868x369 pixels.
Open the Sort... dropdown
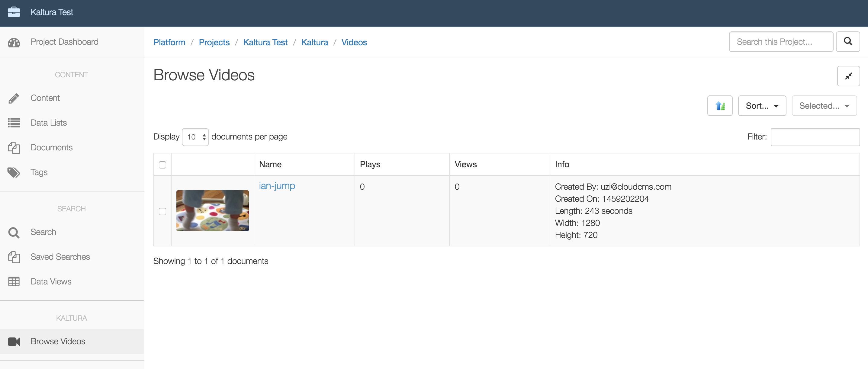tap(761, 106)
